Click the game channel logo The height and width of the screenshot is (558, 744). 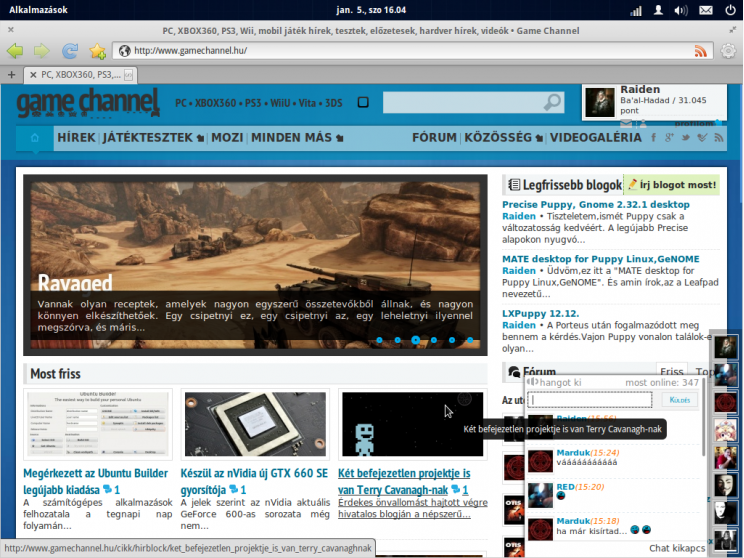click(x=88, y=102)
